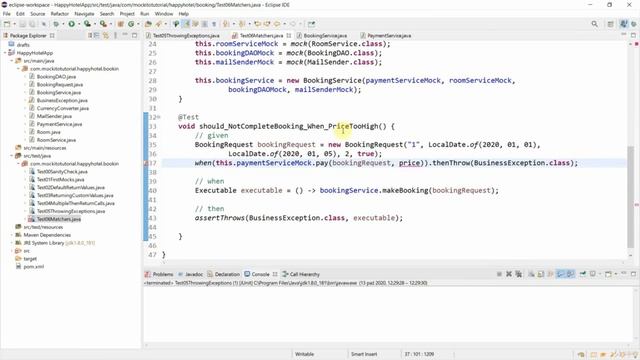
Task: Select pom.xml in Package Explorer
Action: pos(33,267)
